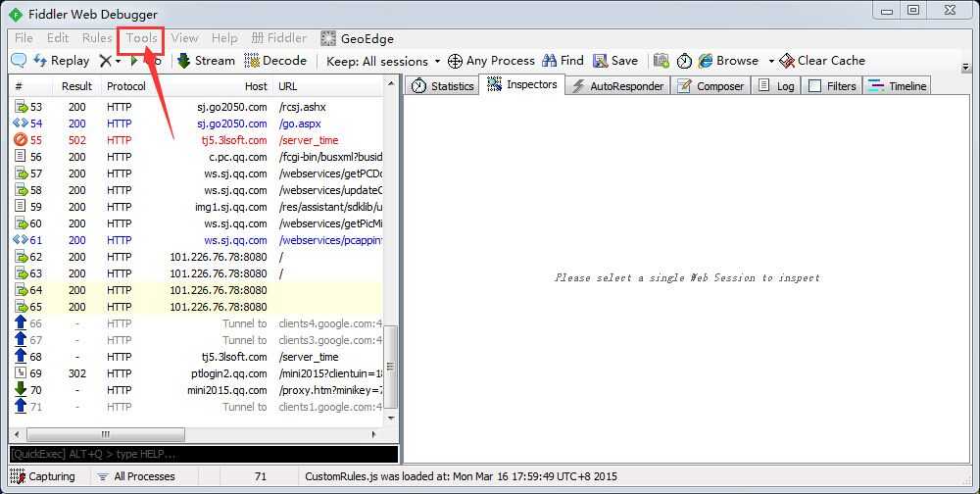The height and width of the screenshot is (494, 980).
Task: Click the comment speech bubble toolbar icon
Action: point(19,61)
